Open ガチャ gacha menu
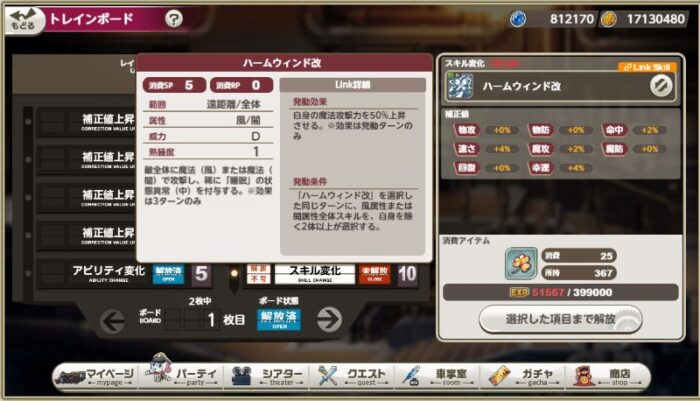This screenshot has width=700, height=401. [x=522, y=376]
